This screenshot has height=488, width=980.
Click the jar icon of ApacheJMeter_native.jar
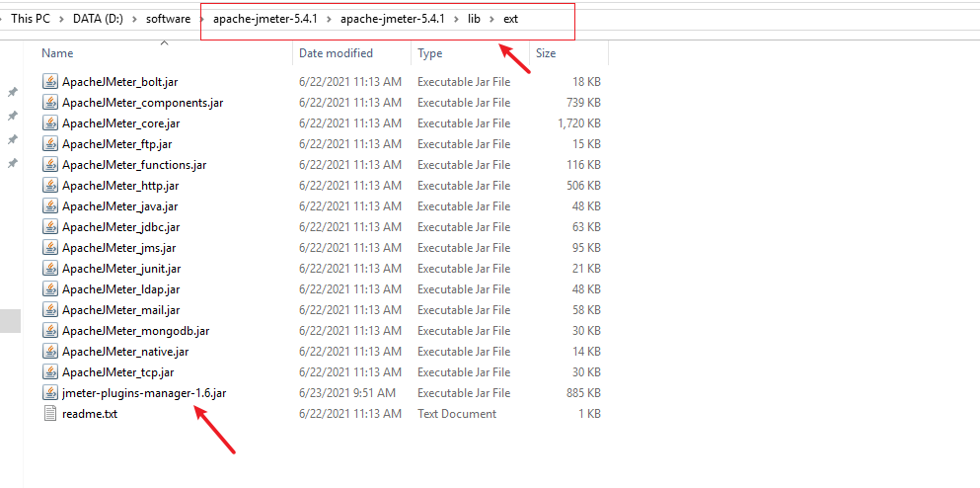(50, 351)
